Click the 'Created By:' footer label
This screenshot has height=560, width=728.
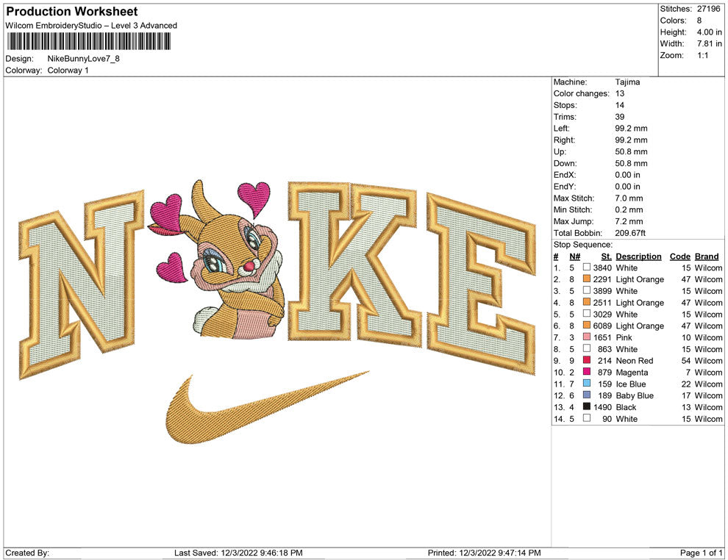coord(27,553)
